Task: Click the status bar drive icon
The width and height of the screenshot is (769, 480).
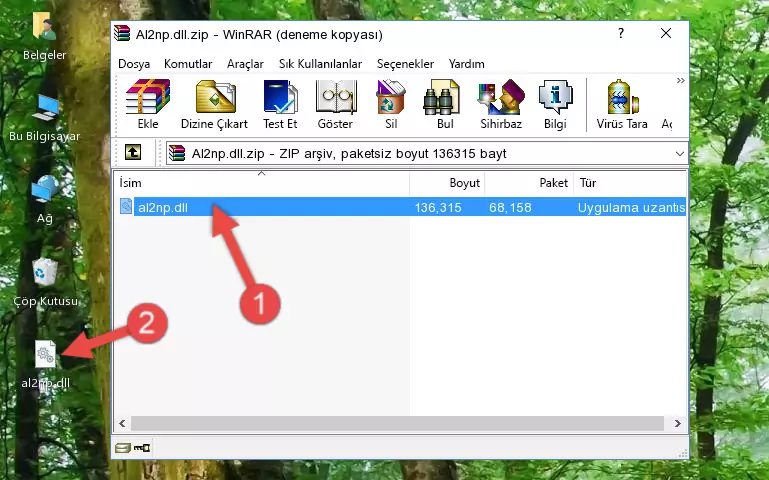Action: click(x=123, y=447)
